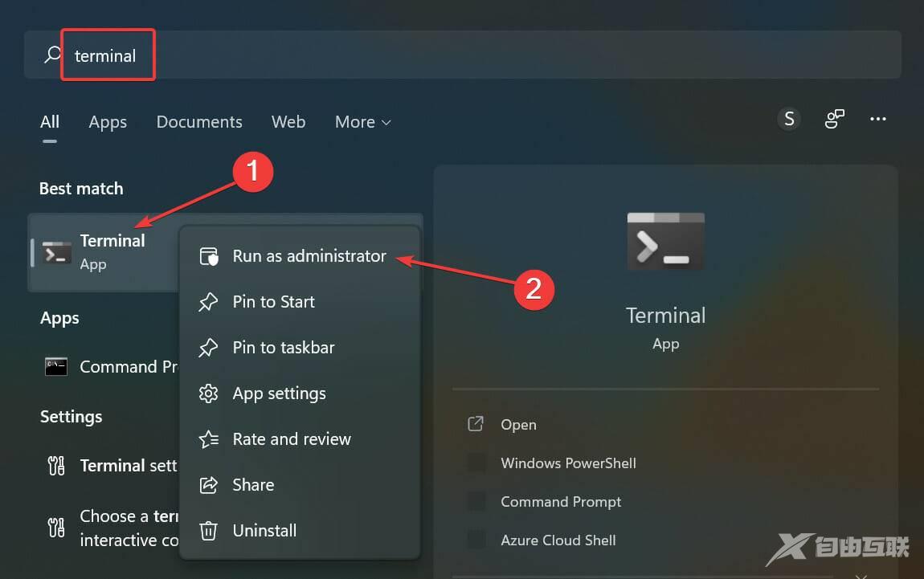This screenshot has height=579, width=924.
Task: Open the three-dots options menu
Action: tap(878, 119)
